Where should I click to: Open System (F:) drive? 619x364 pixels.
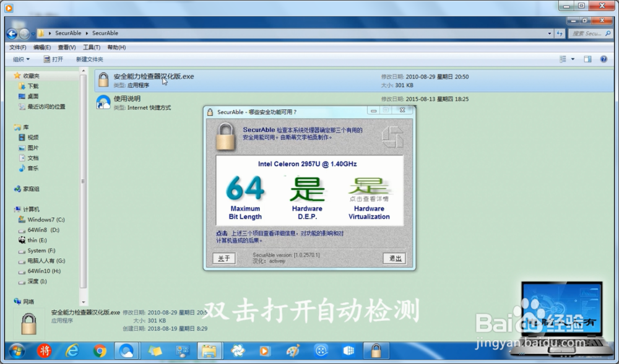(x=37, y=250)
